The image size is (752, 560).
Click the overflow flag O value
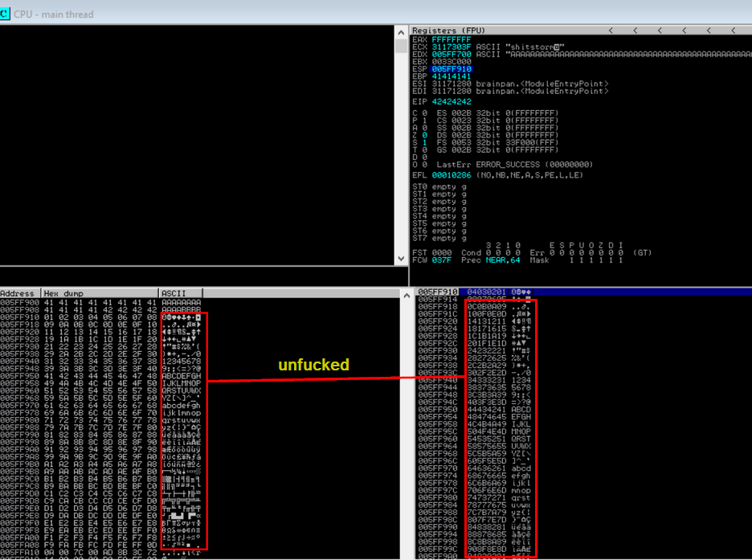424,165
